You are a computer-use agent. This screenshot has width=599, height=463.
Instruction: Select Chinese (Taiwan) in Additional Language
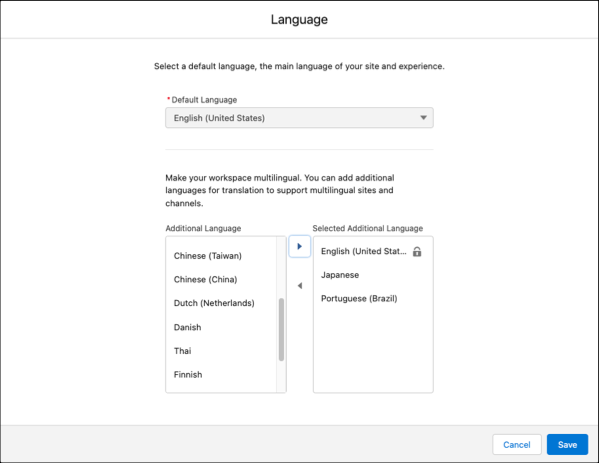pyautogui.click(x=207, y=256)
